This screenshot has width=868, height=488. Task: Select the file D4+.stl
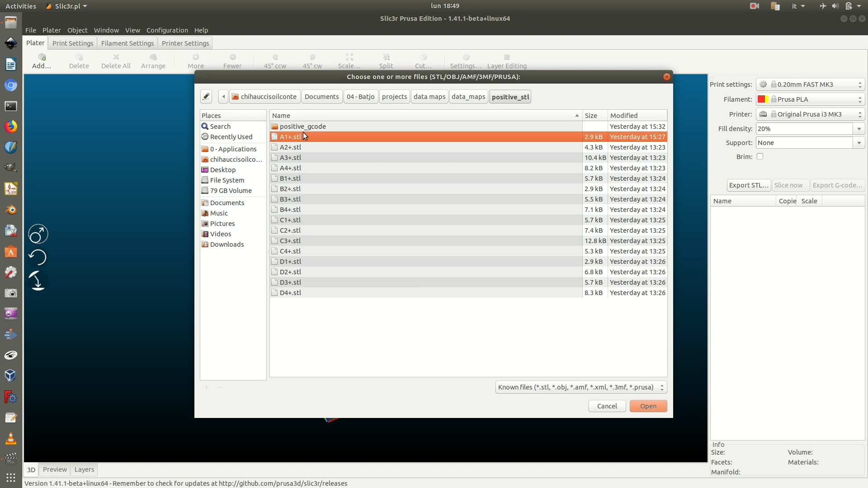[426, 293]
